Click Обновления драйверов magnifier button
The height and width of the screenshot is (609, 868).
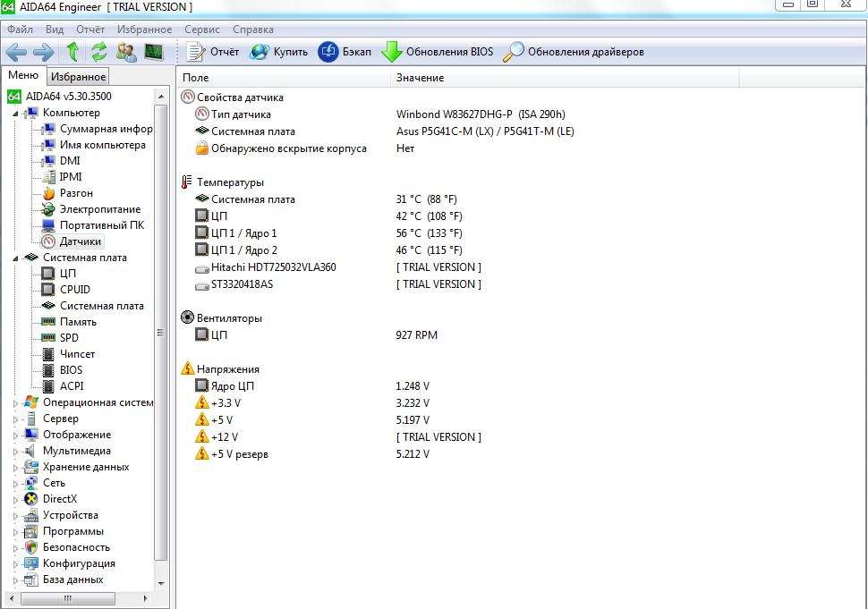pos(574,52)
